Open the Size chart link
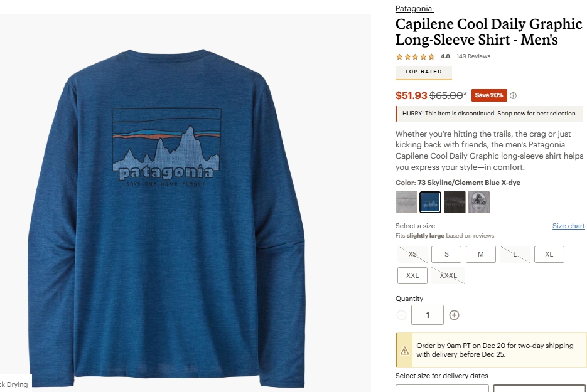This screenshot has height=392, width=587. 568,226
